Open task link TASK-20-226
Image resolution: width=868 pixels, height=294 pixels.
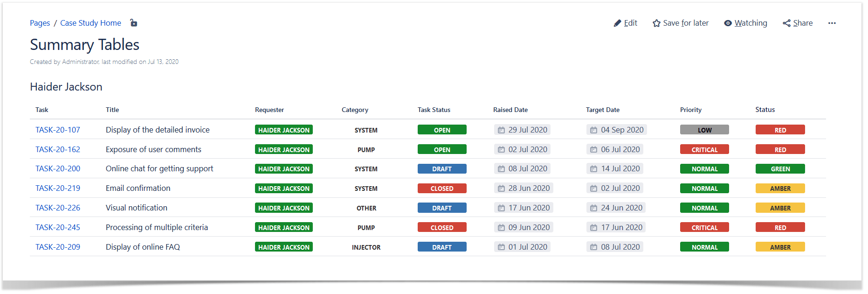pyautogui.click(x=58, y=208)
